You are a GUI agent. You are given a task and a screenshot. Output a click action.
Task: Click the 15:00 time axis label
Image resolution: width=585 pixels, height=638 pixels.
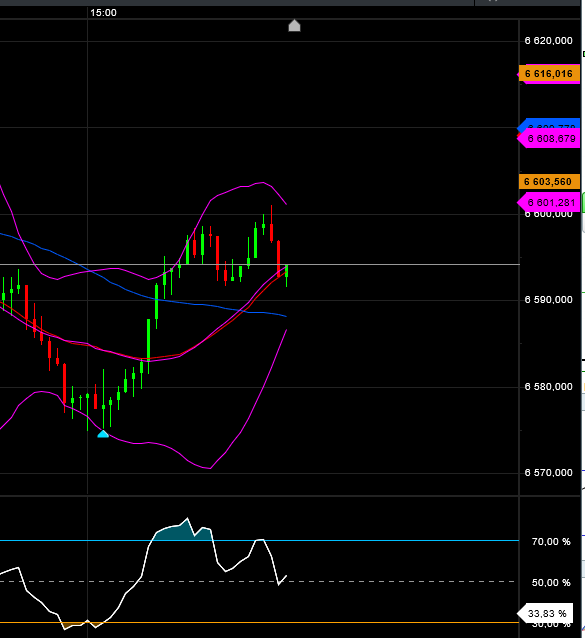tap(103, 13)
